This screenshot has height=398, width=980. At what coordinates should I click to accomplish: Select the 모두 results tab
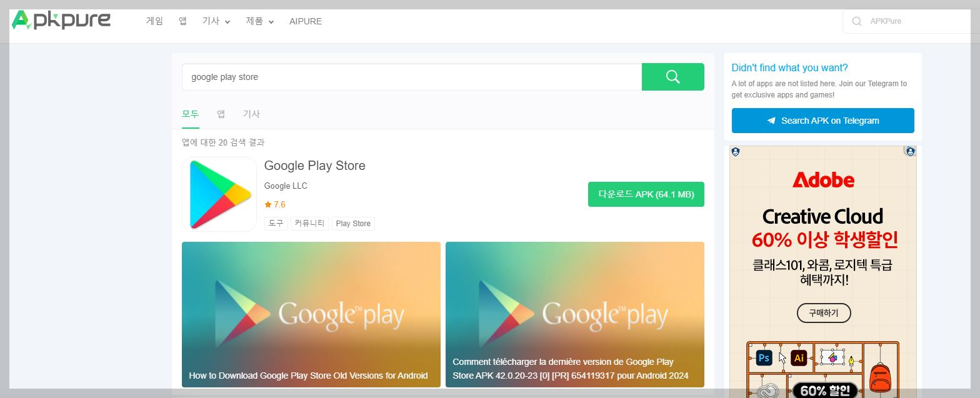(x=191, y=114)
